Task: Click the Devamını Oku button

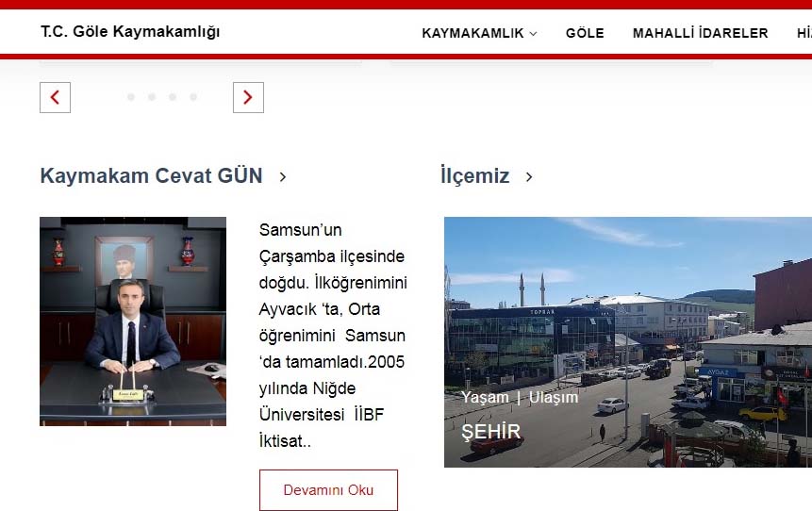Action: [x=328, y=489]
